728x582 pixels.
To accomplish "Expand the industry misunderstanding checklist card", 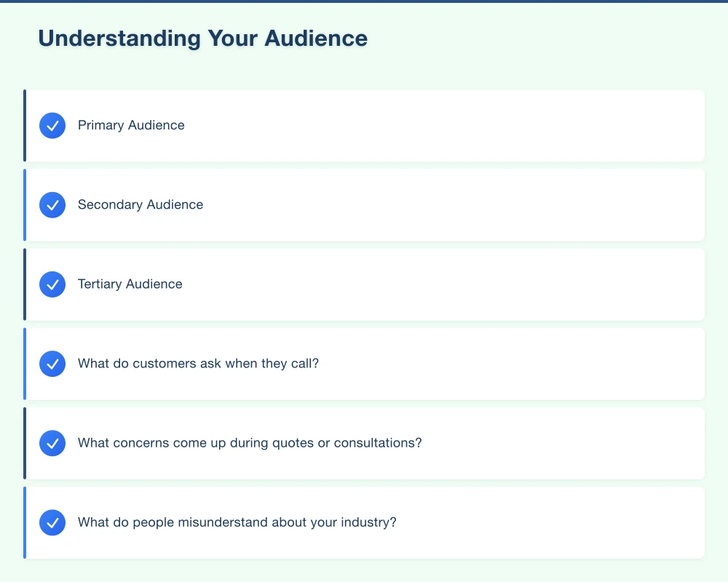I will (364, 522).
